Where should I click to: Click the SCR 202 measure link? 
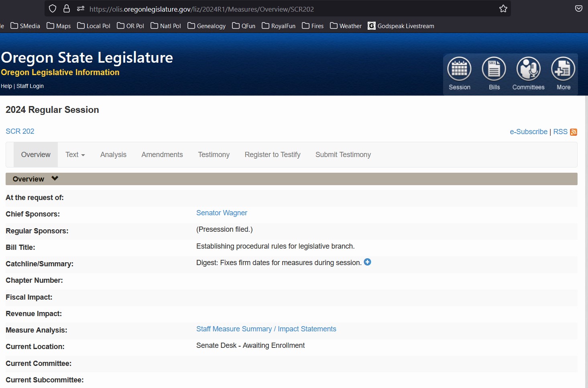(x=20, y=131)
